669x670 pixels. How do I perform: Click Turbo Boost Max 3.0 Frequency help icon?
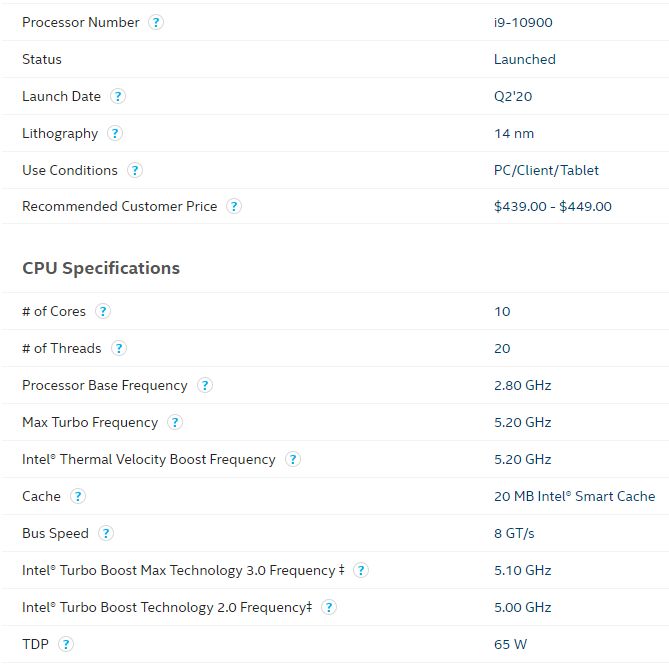(361, 570)
